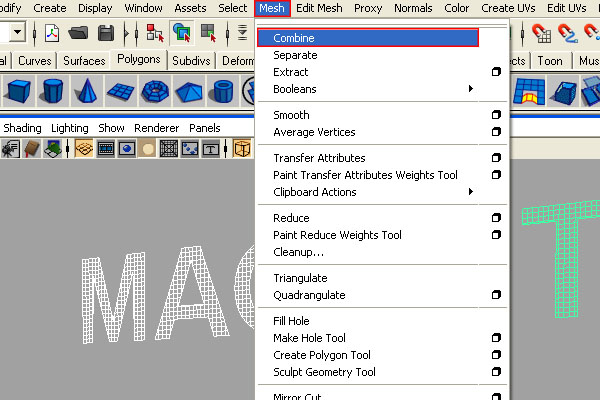Image resolution: width=600 pixels, height=400 pixels.
Task: Open the menu set dropdown arrow
Action: pos(17,31)
